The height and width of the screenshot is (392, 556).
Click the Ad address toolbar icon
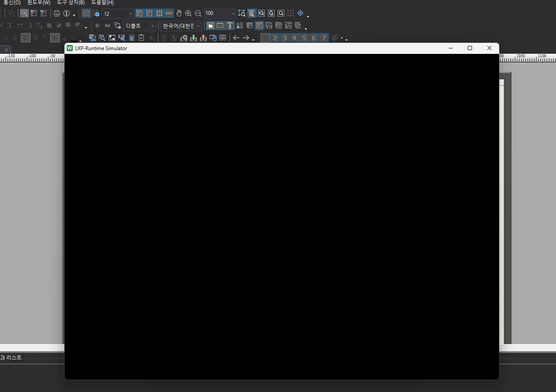tap(107, 25)
